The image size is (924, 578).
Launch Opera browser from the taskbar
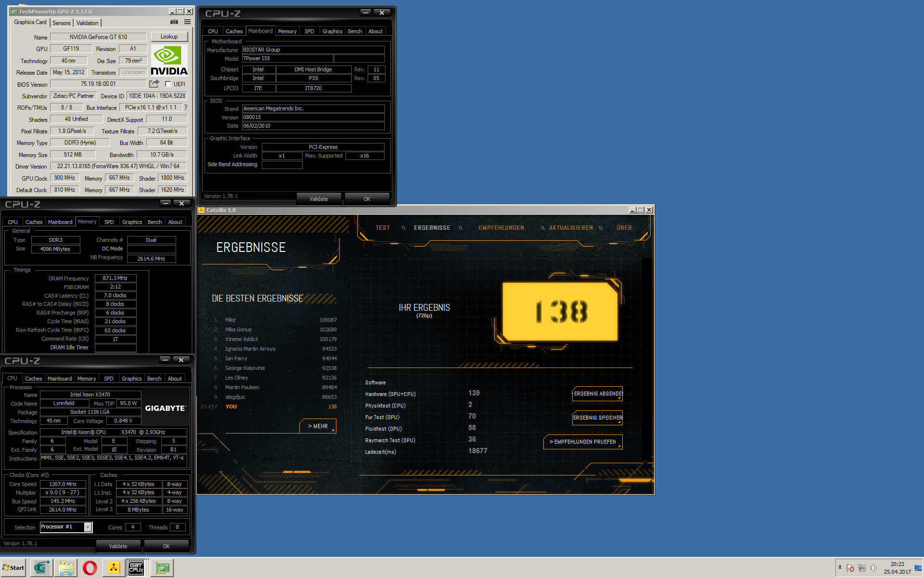(x=90, y=568)
